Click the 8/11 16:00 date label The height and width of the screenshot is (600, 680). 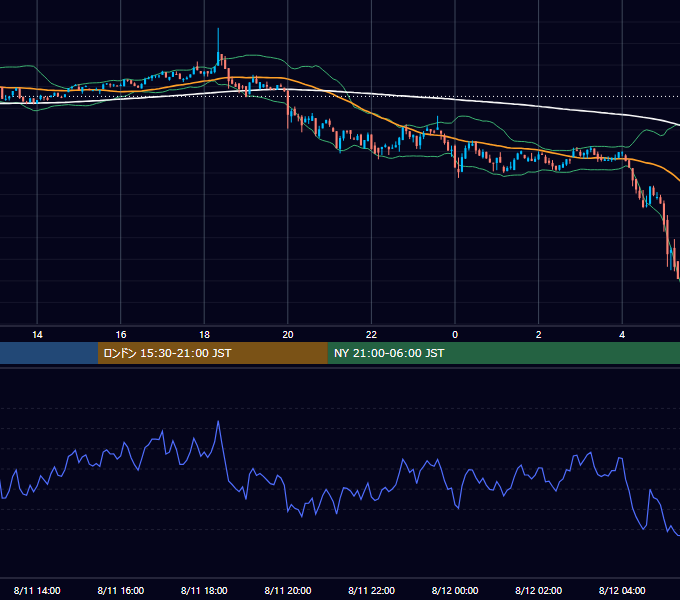pos(121,590)
